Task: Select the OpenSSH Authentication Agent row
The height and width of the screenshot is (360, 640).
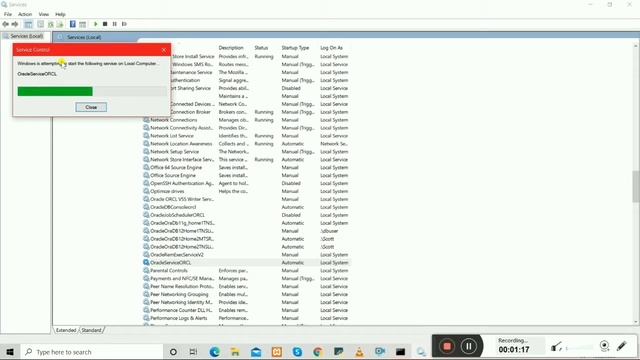Action: pos(247,183)
